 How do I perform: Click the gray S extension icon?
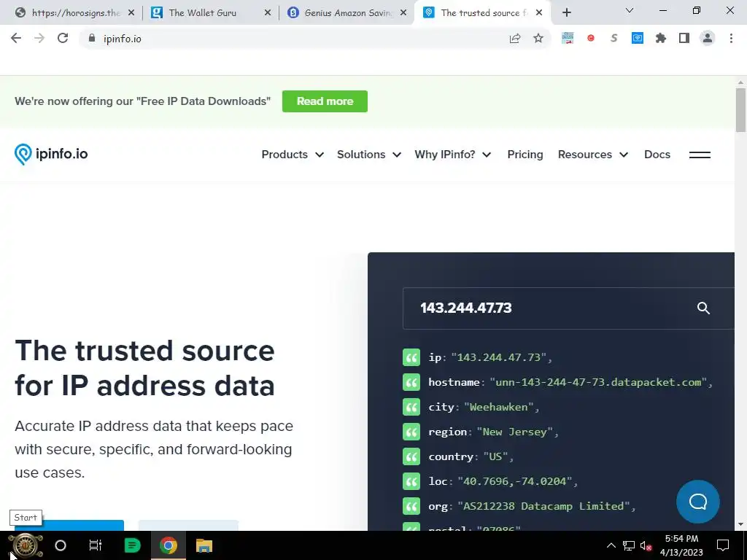(614, 38)
